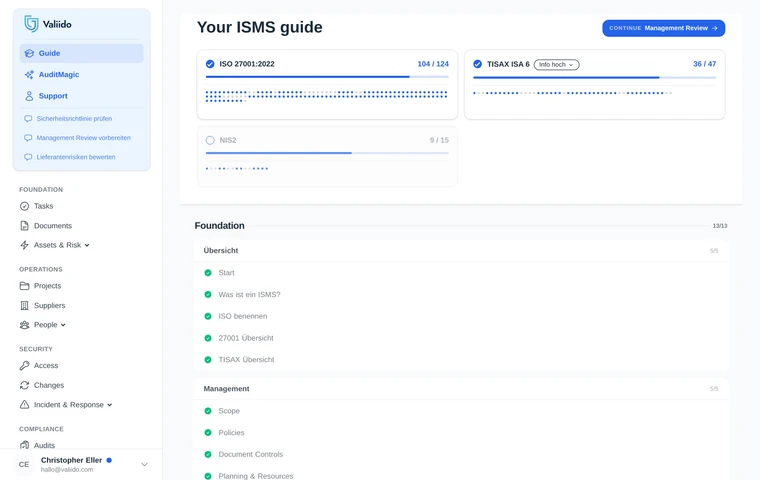Screen dimensions: 768x480
Task: Click the TISAX ISA 6 progress bar
Action: pyautogui.click(x=595, y=77)
